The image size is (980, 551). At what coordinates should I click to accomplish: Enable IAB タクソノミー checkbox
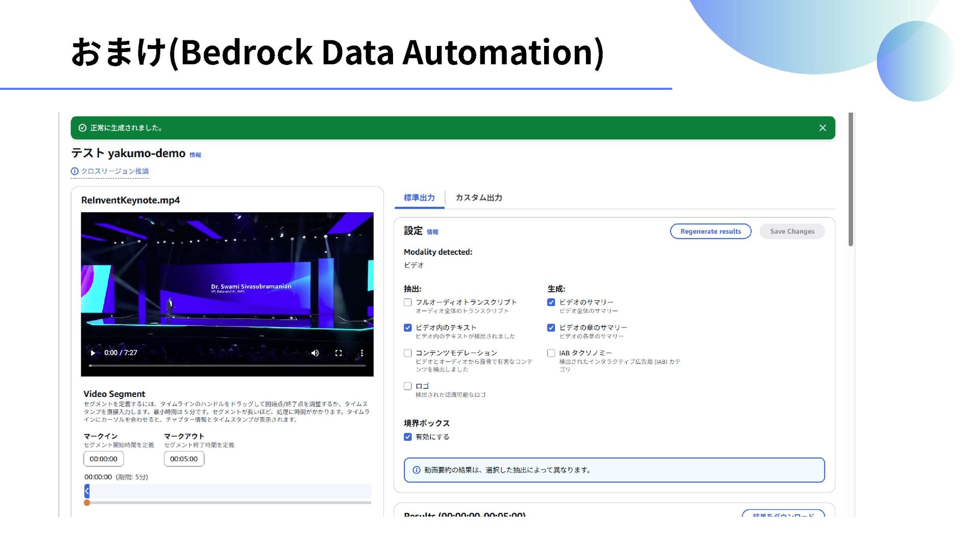click(x=551, y=353)
